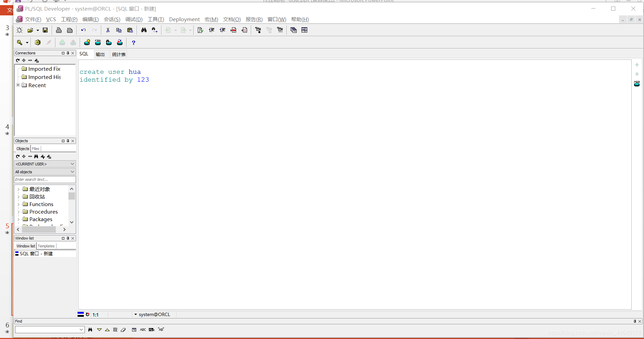Open the 工具(T) menu

pyautogui.click(x=156, y=19)
